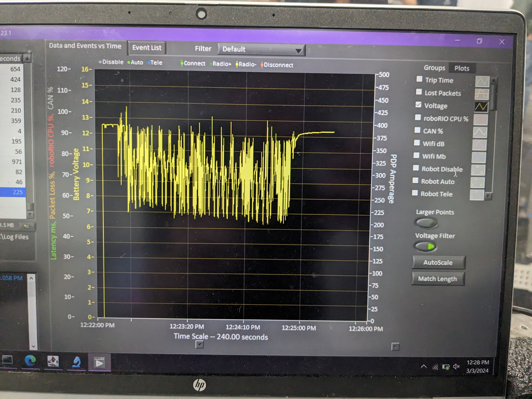Select the log row with 654 seconds
The image size is (532, 399).
click(11, 69)
